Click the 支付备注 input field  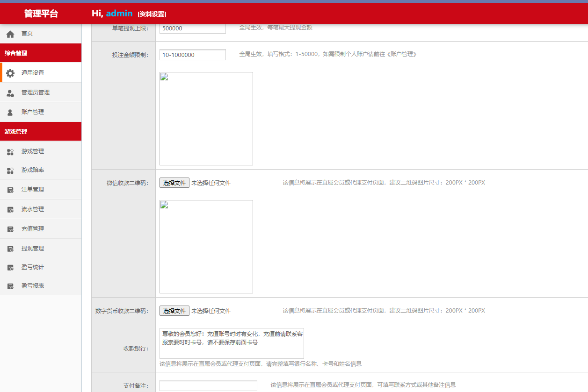pyautogui.click(x=208, y=385)
